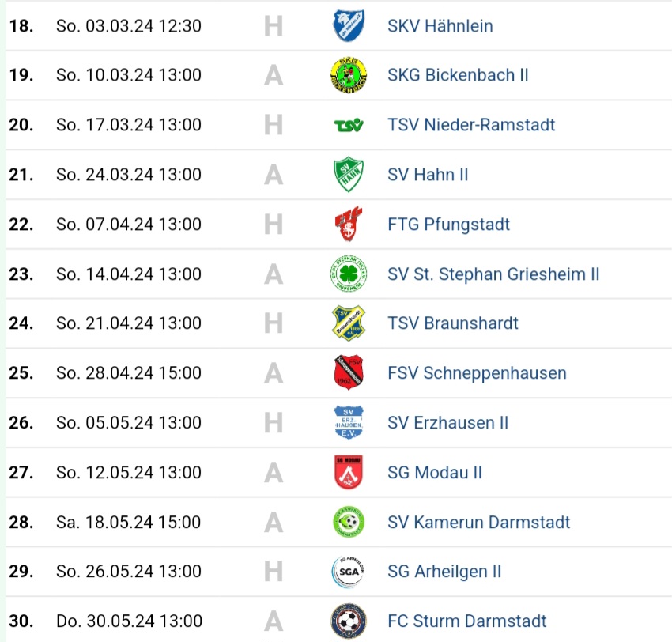Click the FC Sturm Darmstadt football crest
Image resolution: width=672 pixels, height=642 pixels.
coord(348,621)
